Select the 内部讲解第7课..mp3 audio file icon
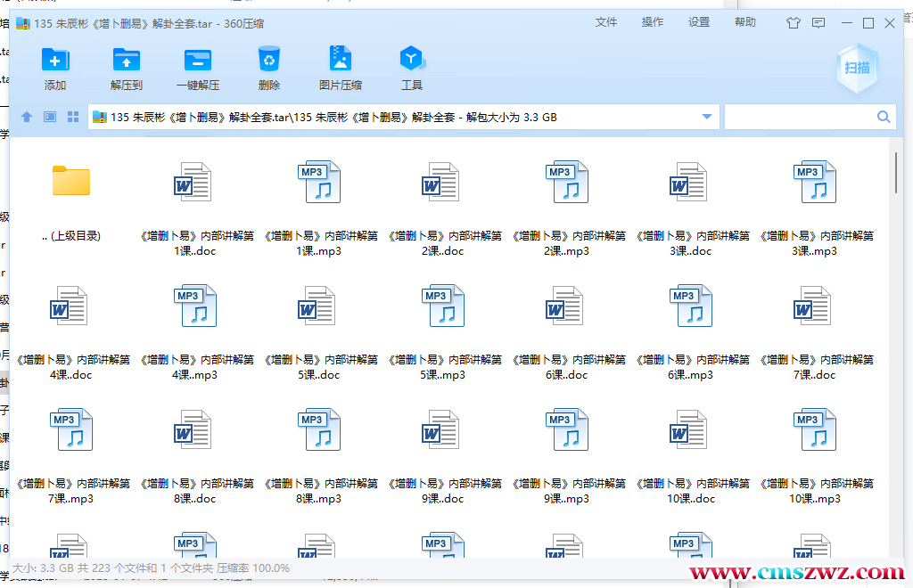This screenshot has width=913, height=588. [x=71, y=429]
